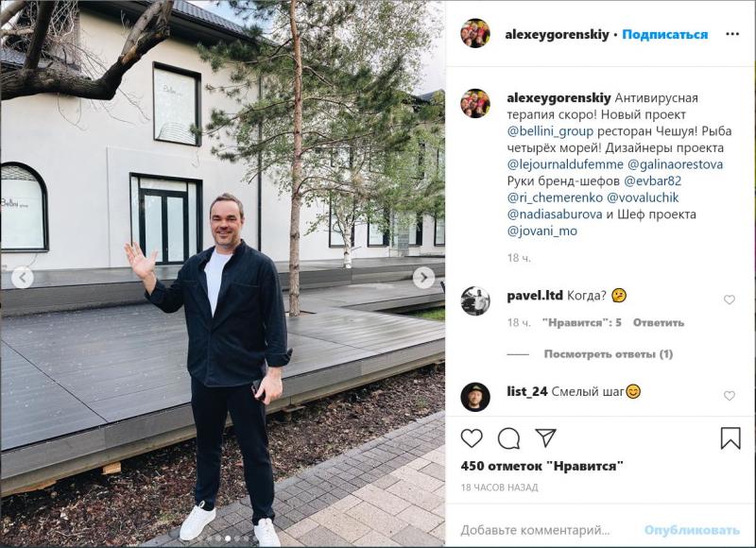Reply to pavel.ltd with 'Ответить'
Screen dimensions: 756x548
coord(658,322)
